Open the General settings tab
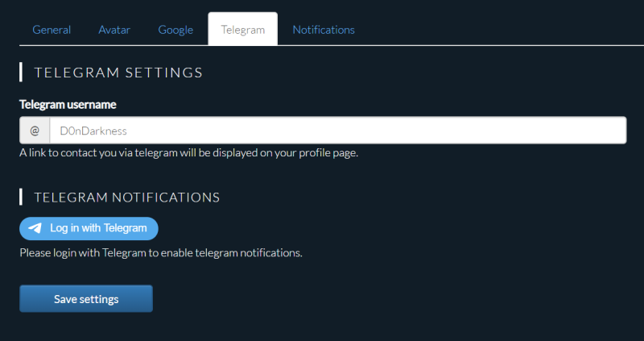644x341 pixels. pos(52,30)
